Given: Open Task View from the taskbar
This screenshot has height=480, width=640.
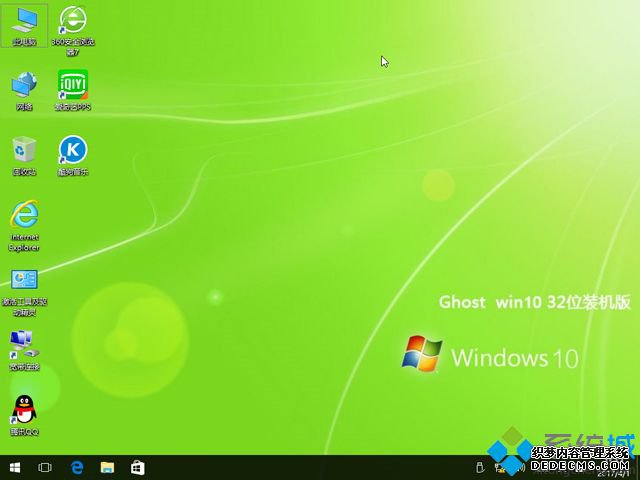Looking at the screenshot, I should pyautogui.click(x=44, y=467).
